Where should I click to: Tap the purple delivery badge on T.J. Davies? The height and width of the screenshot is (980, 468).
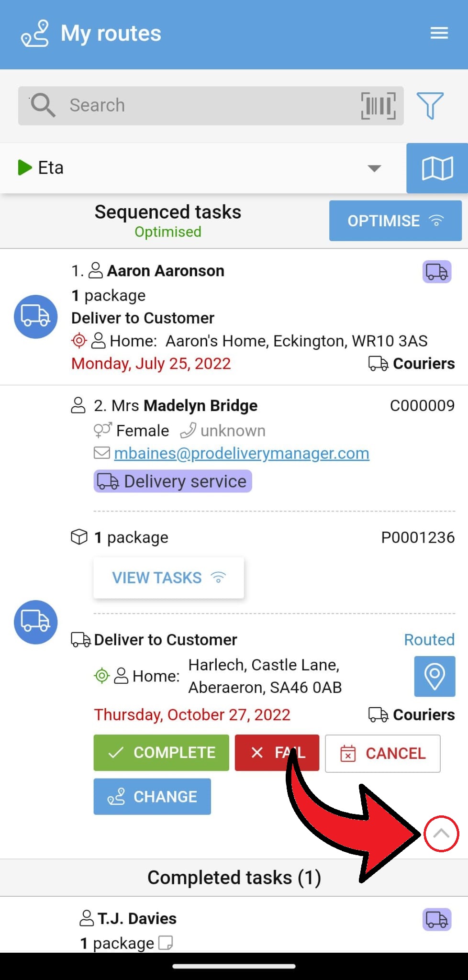436,919
